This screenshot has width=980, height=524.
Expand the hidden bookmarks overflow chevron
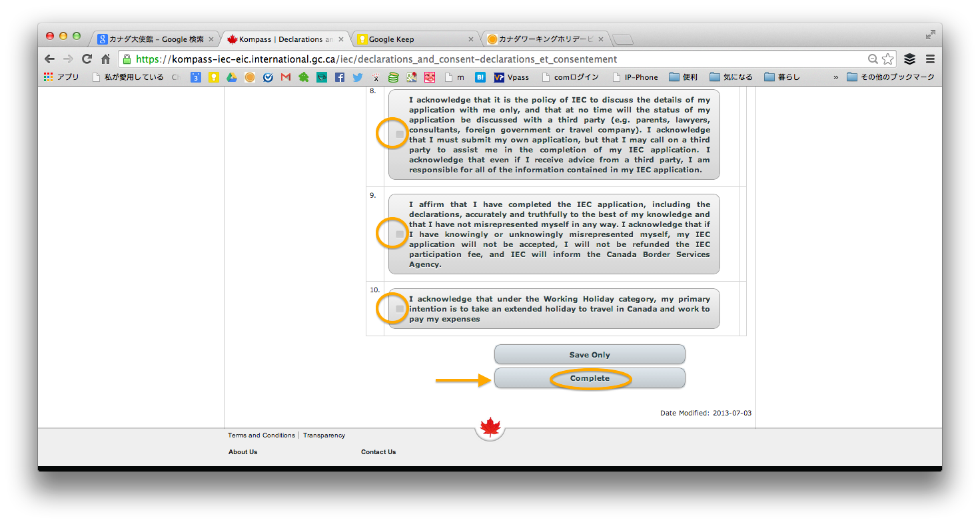point(835,77)
